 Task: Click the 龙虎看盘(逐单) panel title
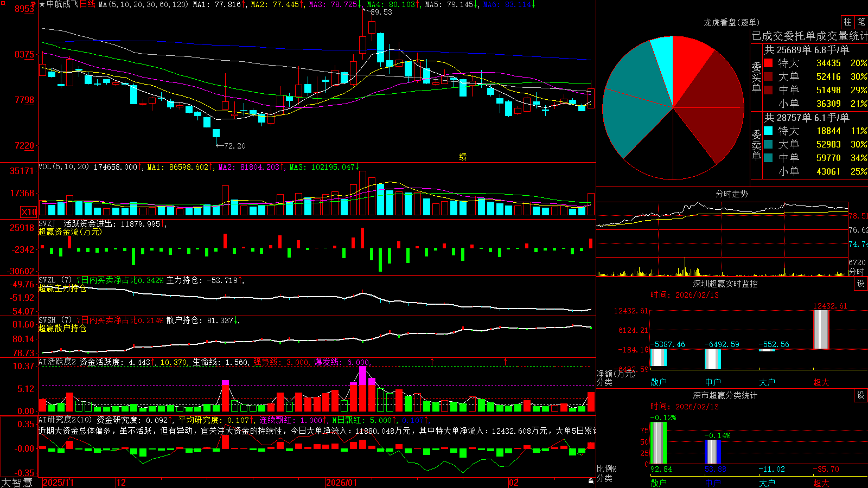click(x=731, y=22)
